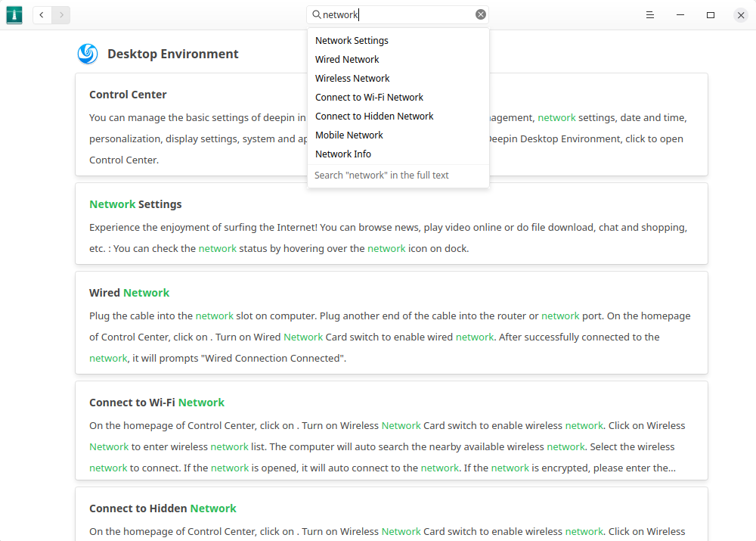
Task: Choose "Wired Network" in the suggestion list
Action: (398, 59)
